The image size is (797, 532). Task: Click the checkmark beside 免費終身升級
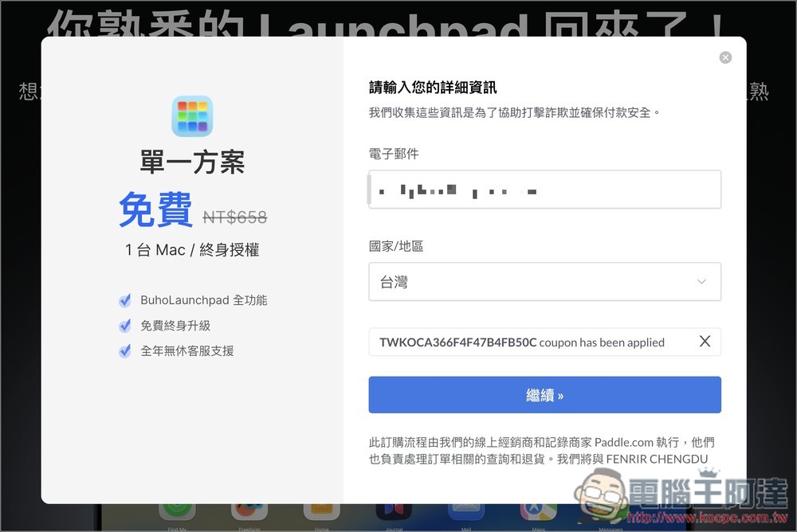click(x=125, y=325)
